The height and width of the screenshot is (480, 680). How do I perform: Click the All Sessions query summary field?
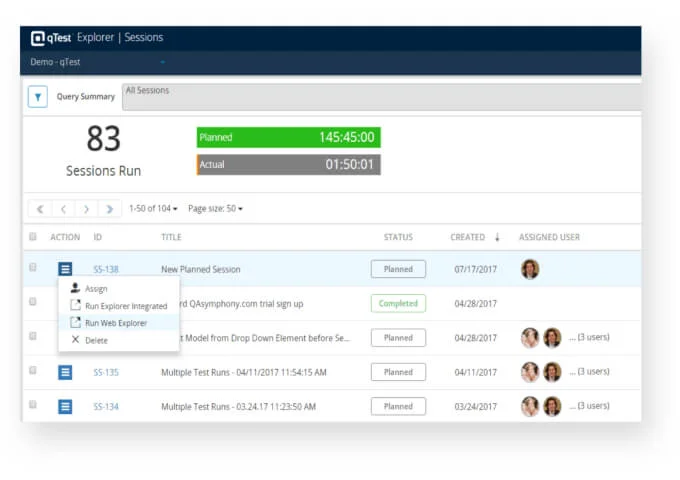click(381, 97)
